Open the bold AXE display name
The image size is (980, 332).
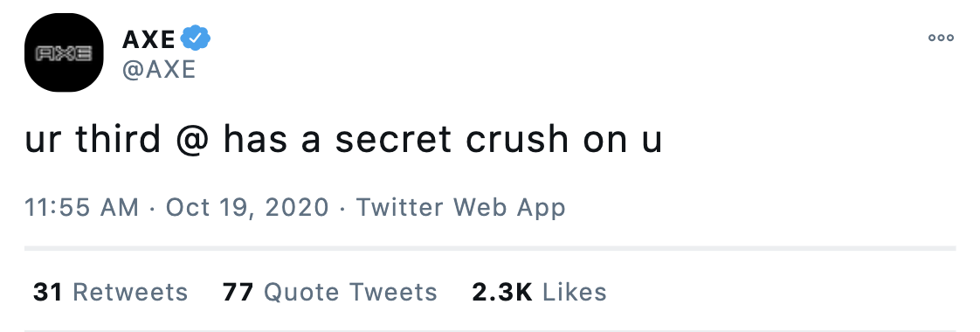tap(148, 39)
